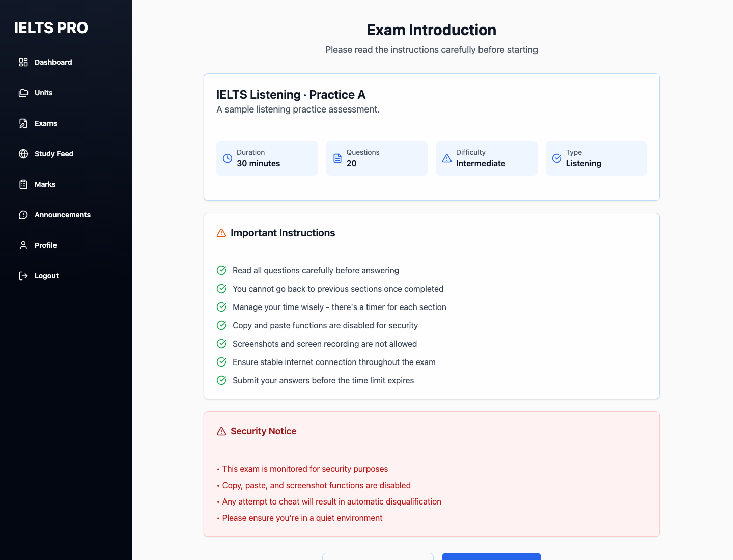Click the '30 minutes' duration value
733x560 pixels.
[x=258, y=163]
